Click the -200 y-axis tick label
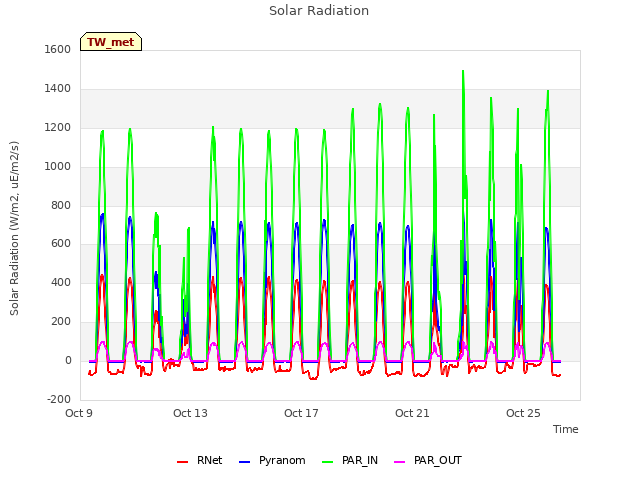 (59, 399)
